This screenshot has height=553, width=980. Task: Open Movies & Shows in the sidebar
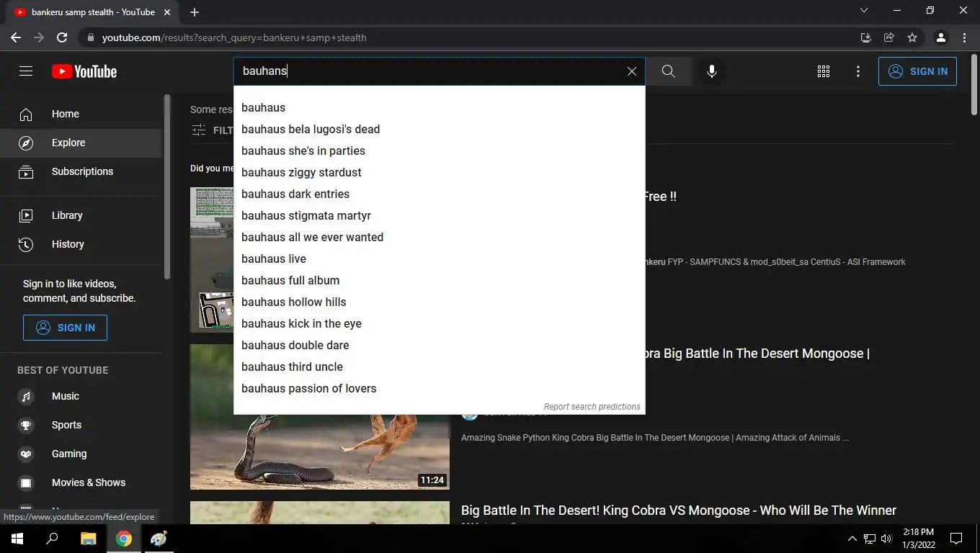click(81, 482)
